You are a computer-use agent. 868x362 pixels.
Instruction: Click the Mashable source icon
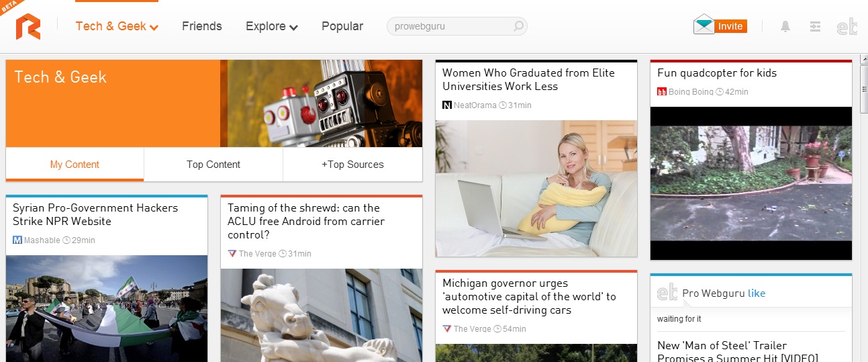point(17,240)
